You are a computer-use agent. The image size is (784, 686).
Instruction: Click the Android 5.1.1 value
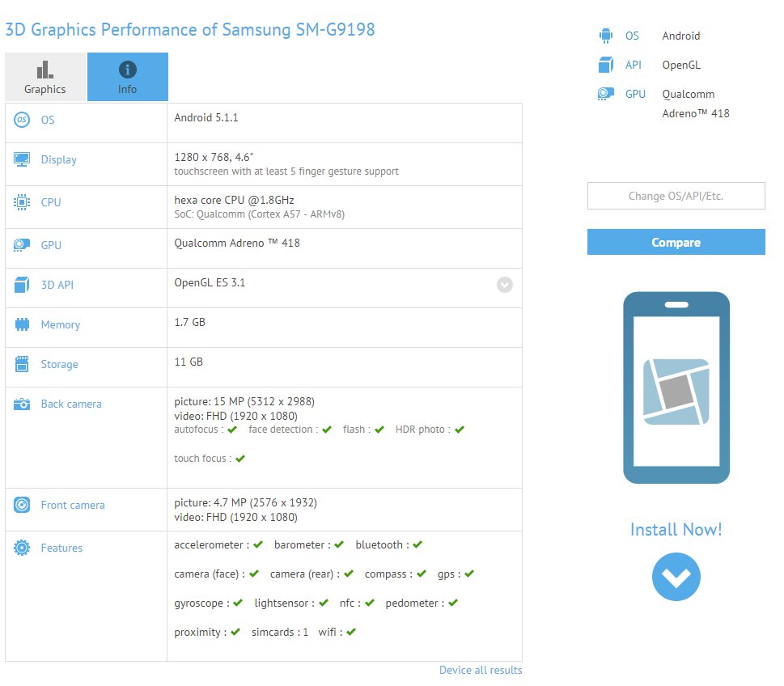pyautogui.click(x=206, y=117)
